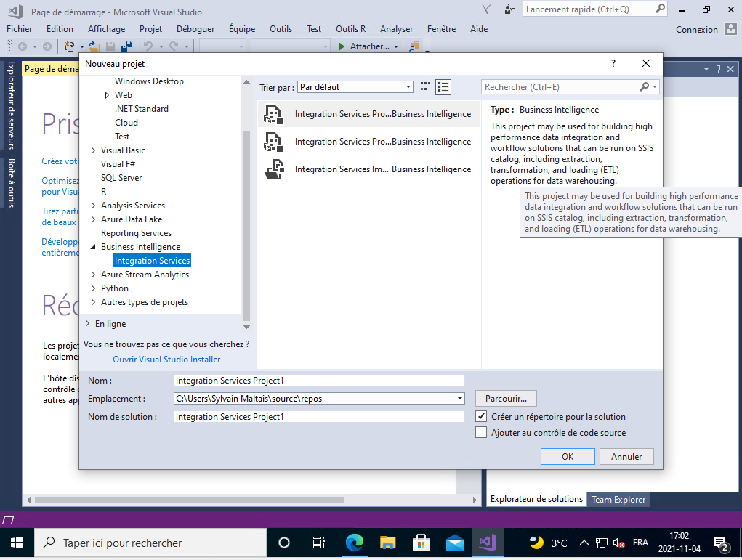The width and height of the screenshot is (742, 560).
Task: Enable Ajouter au contrôle de code source
Action: click(x=481, y=433)
